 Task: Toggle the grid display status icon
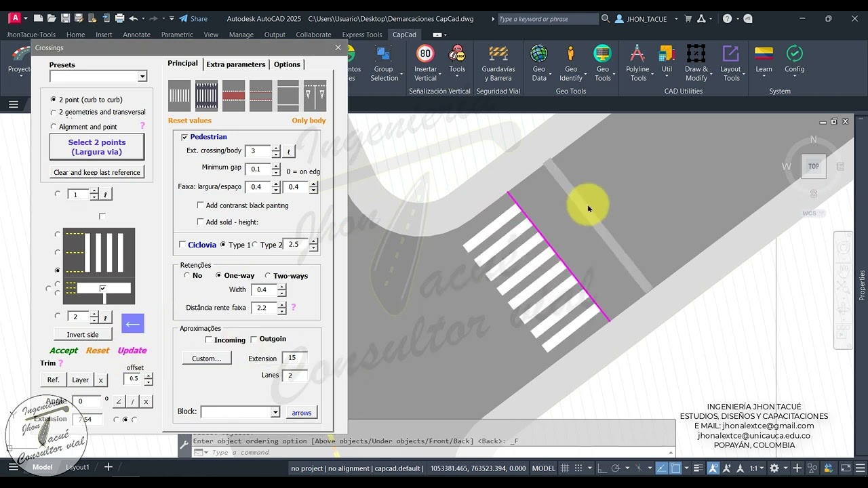tap(565, 468)
